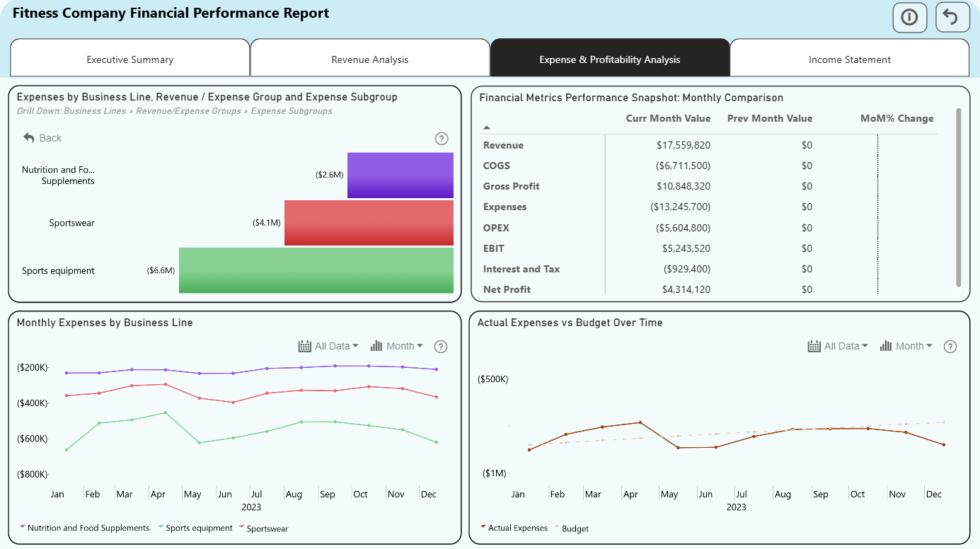Open Month dropdown in Monthly Expenses chart
This screenshot has height=549, width=980.
tap(397, 346)
